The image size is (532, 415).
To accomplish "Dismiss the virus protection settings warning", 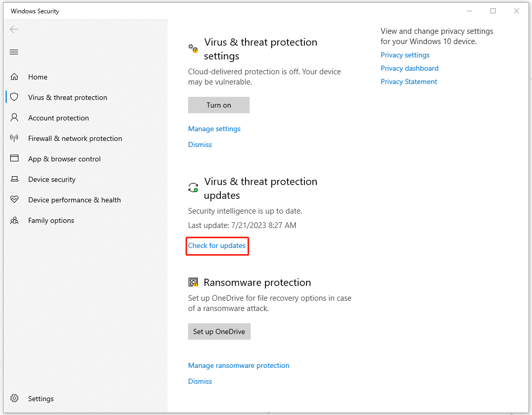I will 200,144.
